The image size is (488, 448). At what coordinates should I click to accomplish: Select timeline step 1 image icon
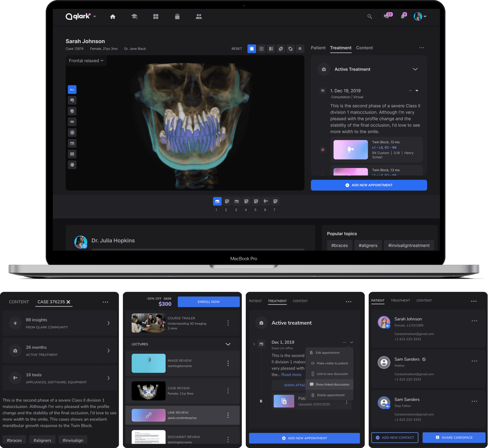[217, 201]
